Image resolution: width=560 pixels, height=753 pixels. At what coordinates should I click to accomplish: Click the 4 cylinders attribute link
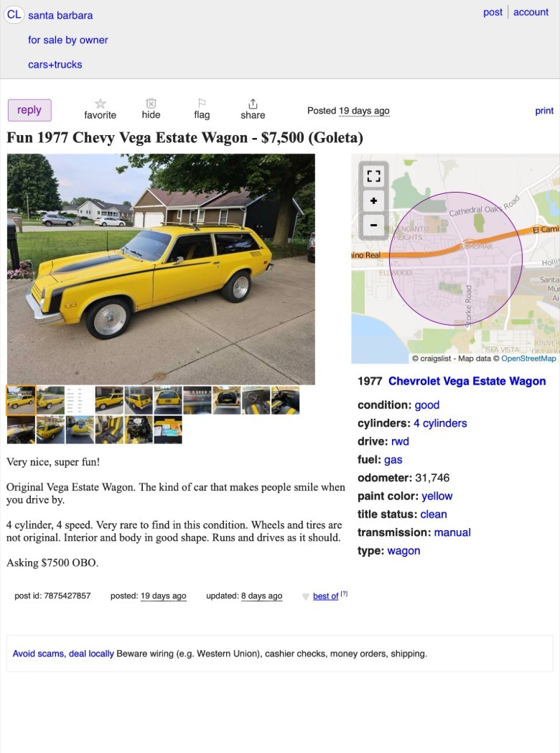click(440, 423)
